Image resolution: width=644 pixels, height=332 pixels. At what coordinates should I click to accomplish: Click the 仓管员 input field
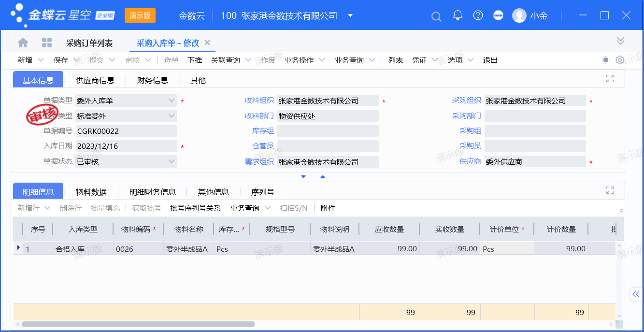tap(328, 146)
